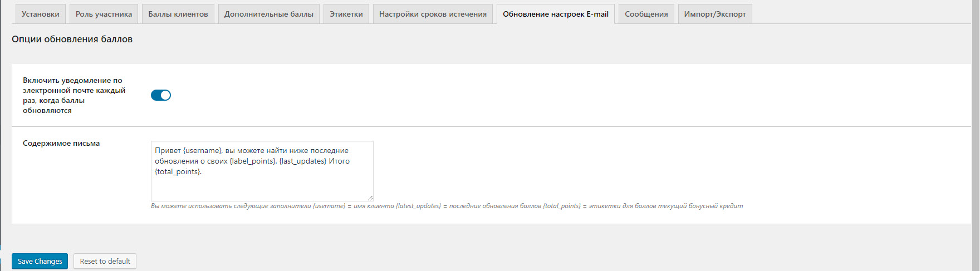
Task: Click the Содержимое письма field label
Action: click(61, 143)
